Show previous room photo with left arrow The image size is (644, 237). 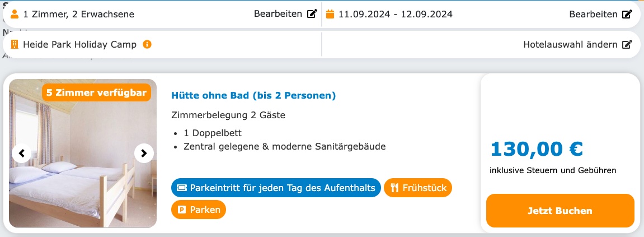(x=21, y=153)
